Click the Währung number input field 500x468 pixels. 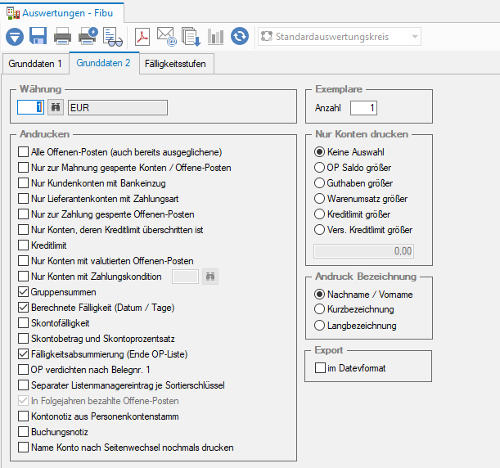pos(30,108)
